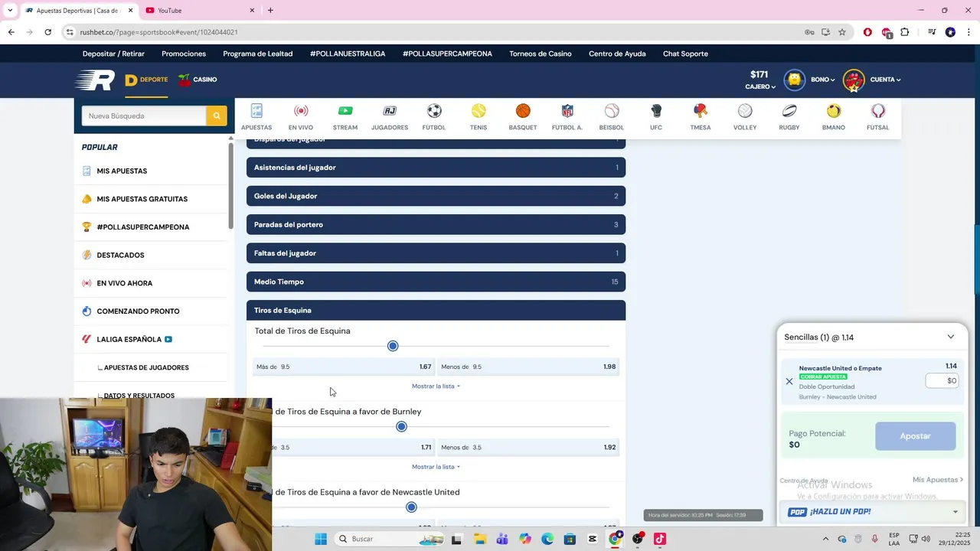This screenshot has height=551, width=980.
Task: Select Burnley Menos de 3.5 at 1.92
Action: pos(528,447)
